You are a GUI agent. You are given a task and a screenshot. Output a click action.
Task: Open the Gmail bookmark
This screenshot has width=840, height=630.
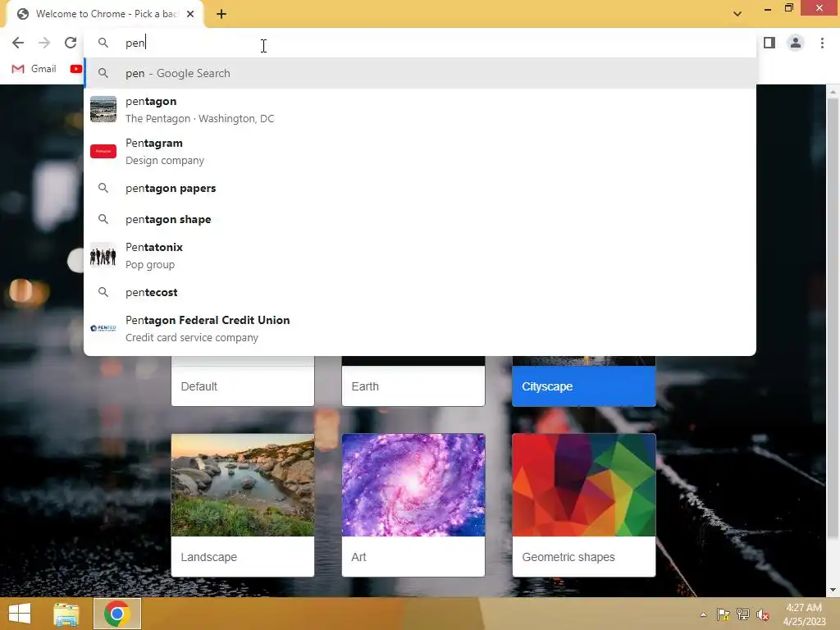tap(34, 69)
